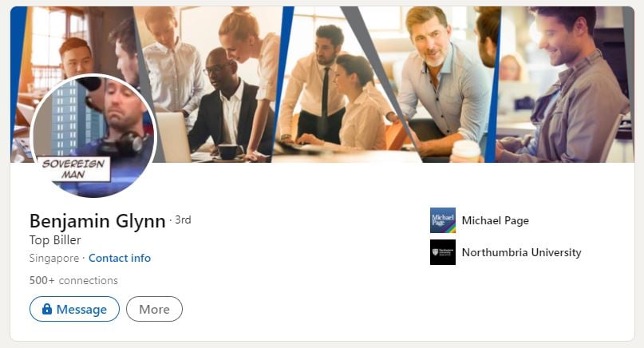644x348 pixels.
Task: Click the Singapore location text
Action: [54, 258]
